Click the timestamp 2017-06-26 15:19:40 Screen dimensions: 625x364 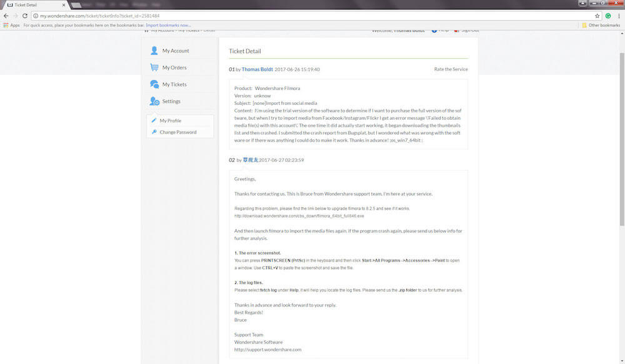click(297, 69)
